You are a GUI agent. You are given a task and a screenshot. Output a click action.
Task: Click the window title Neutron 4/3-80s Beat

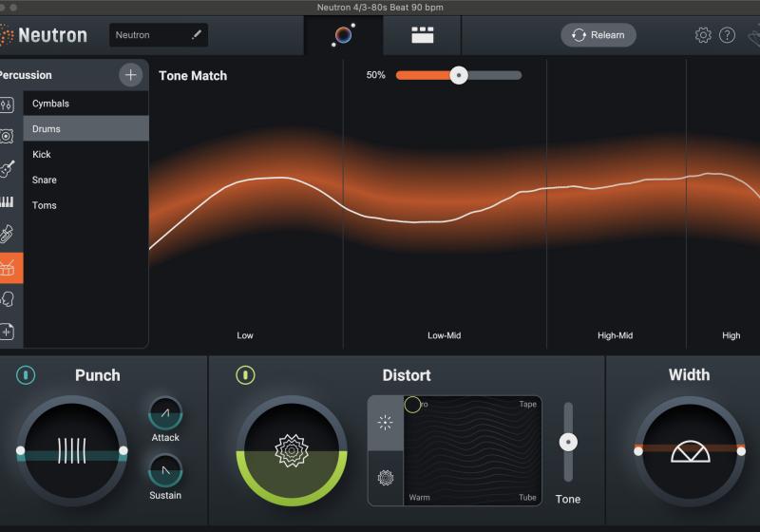tap(380, 8)
